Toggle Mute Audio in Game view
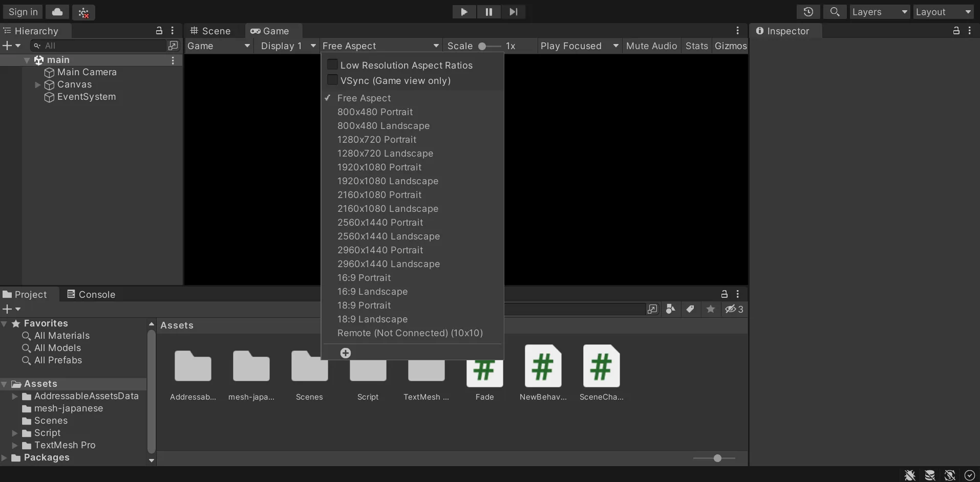Image resolution: width=980 pixels, height=482 pixels. [651, 46]
